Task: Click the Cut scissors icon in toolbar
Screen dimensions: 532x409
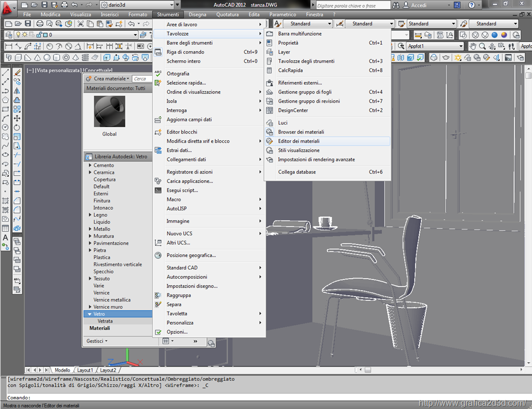Action: pyautogui.click(x=81, y=24)
